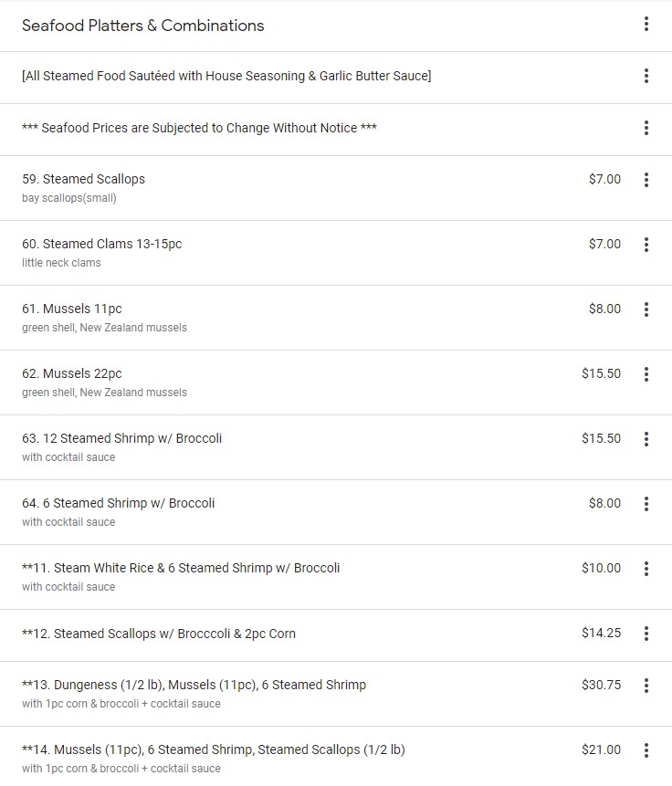Open three-dot menu for Steamed Scallops item
This screenshot has width=672, height=786.
click(x=646, y=180)
